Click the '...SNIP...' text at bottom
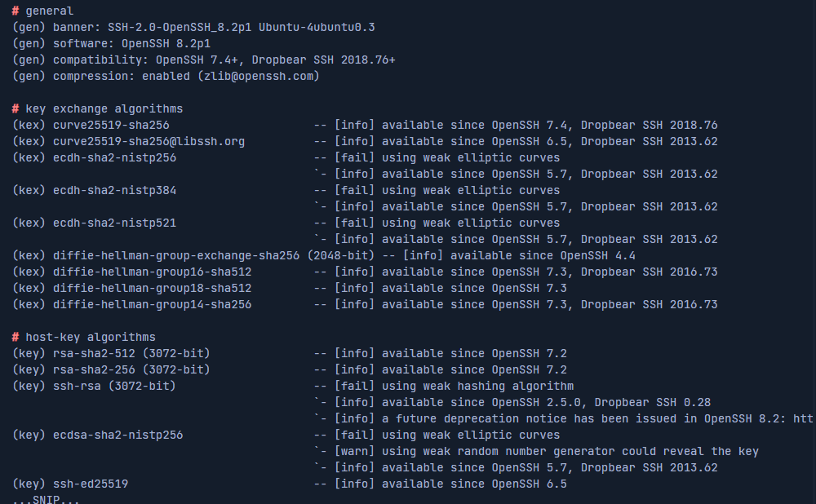 (x=46, y=499)
